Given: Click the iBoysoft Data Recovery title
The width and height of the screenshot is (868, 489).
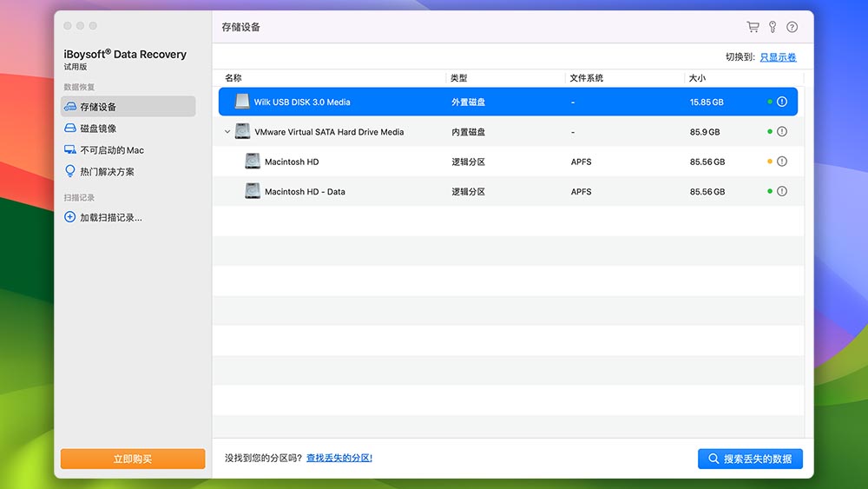Looking at the screenshot, I should click(x=125, y=54).
